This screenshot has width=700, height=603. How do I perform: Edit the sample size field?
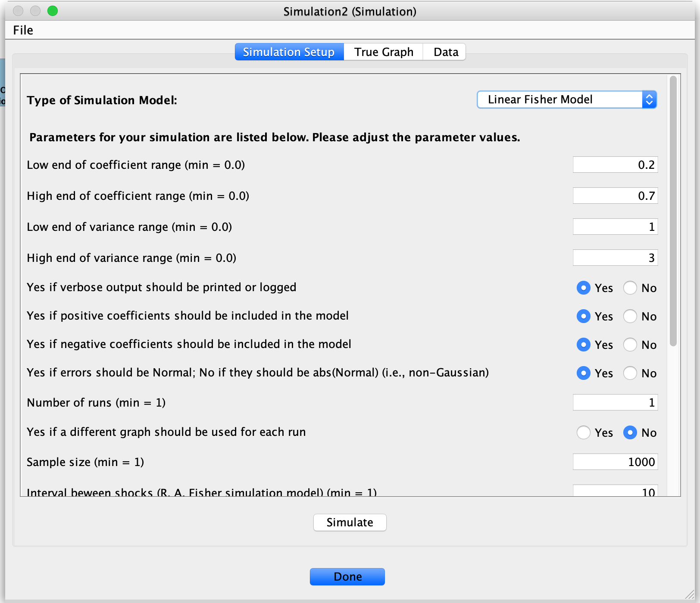(615, 461)
